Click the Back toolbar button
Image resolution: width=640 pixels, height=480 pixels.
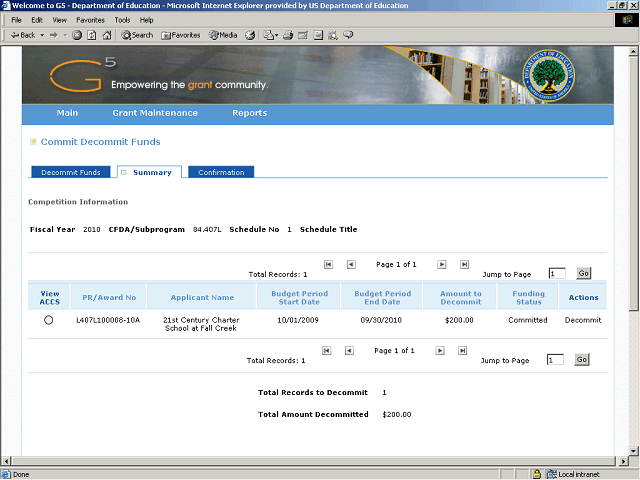point(23,35)
